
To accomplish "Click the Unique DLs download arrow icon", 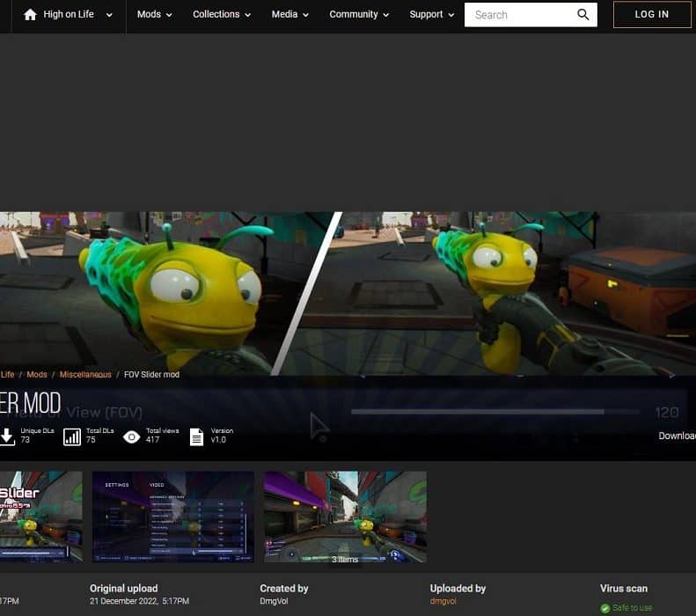I will click(x=7, y=436).
